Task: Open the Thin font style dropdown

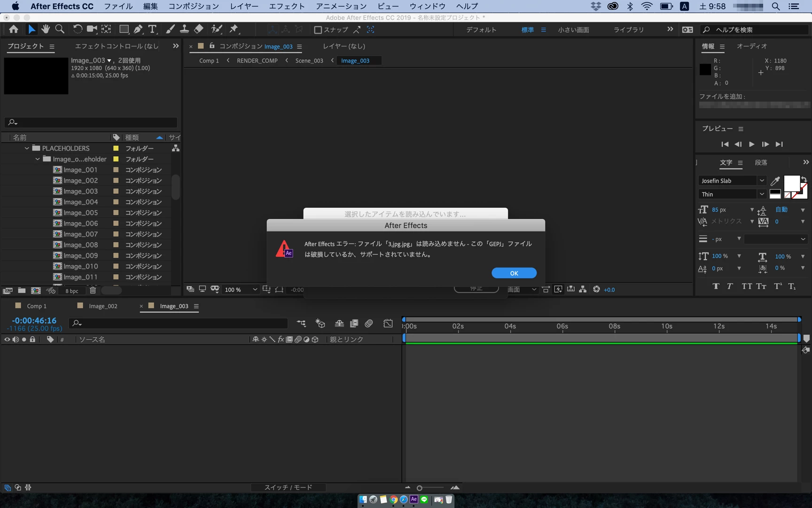Action: (x=732, y=194)
